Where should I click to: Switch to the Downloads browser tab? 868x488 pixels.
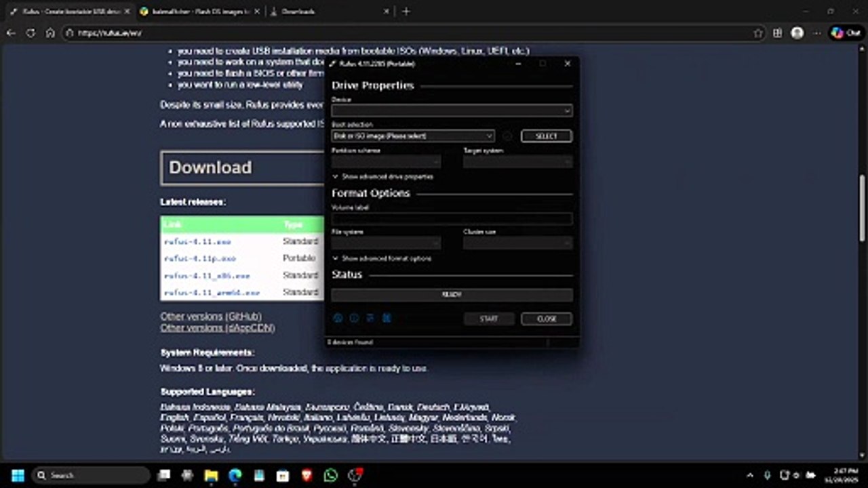pyautogui.click(x=329, y=12)
